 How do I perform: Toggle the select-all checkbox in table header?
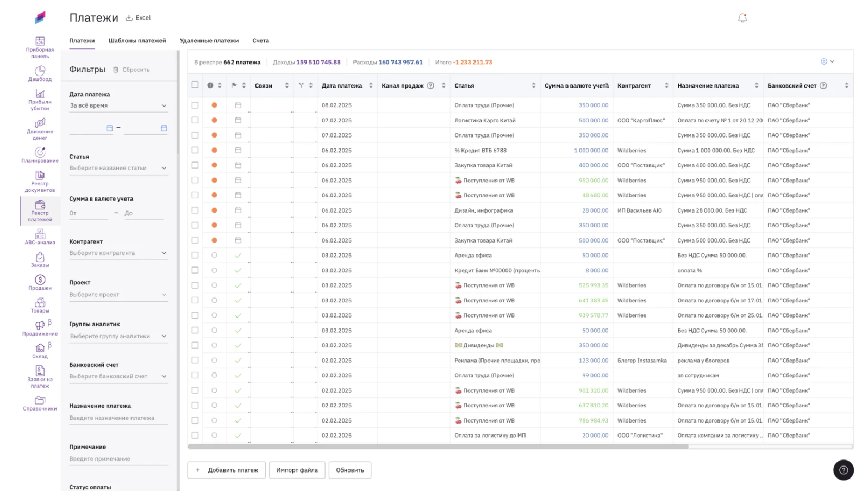[195, 85]
